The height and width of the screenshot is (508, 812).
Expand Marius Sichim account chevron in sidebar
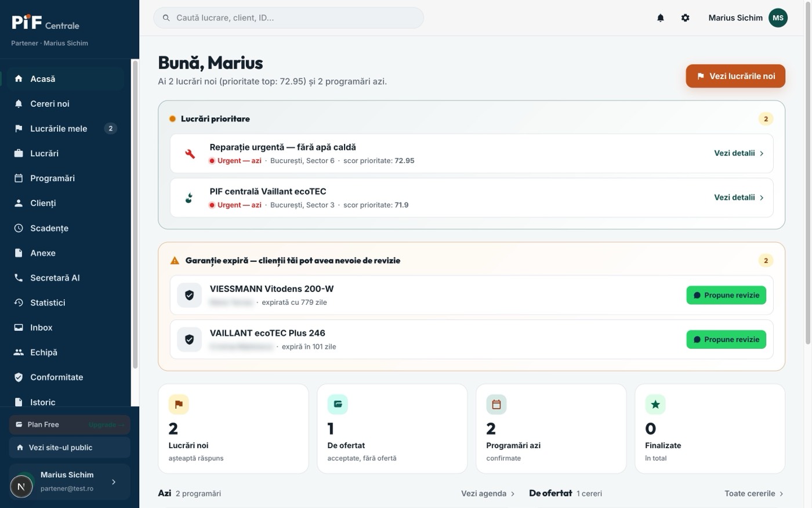click(114, 482)
